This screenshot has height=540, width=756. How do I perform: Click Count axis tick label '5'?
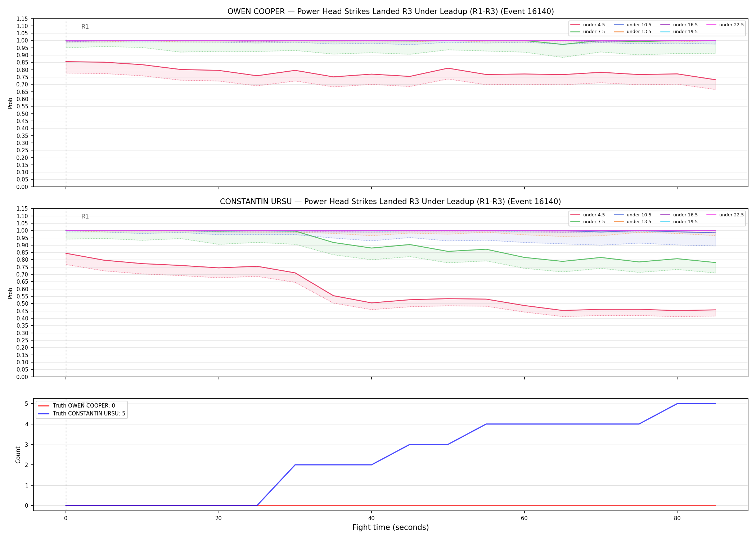tap(26, 404)
